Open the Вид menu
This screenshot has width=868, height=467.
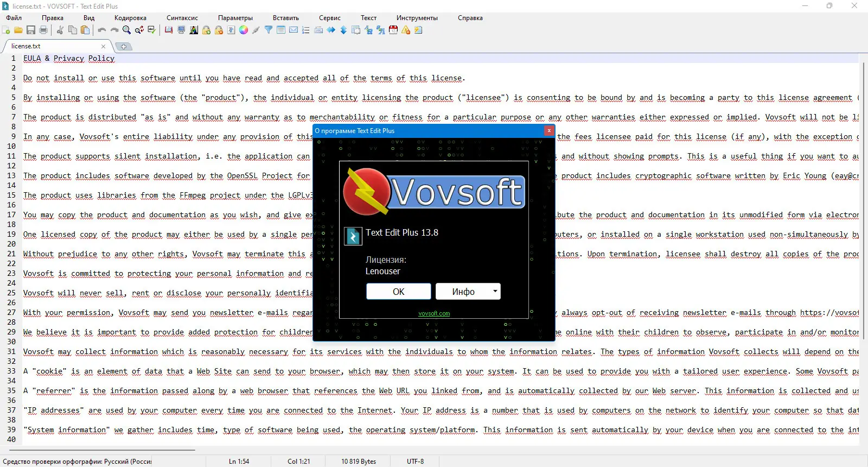pyautogui.click(x=89, y=18)
